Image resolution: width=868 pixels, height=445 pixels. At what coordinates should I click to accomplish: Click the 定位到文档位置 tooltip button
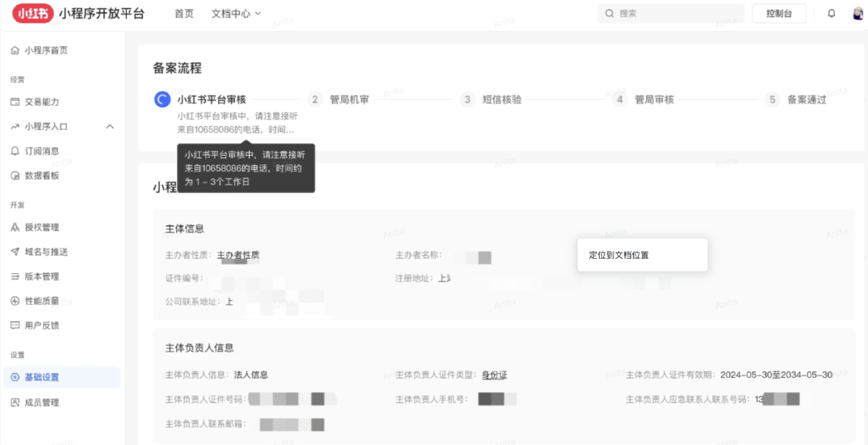click(642, 255)
